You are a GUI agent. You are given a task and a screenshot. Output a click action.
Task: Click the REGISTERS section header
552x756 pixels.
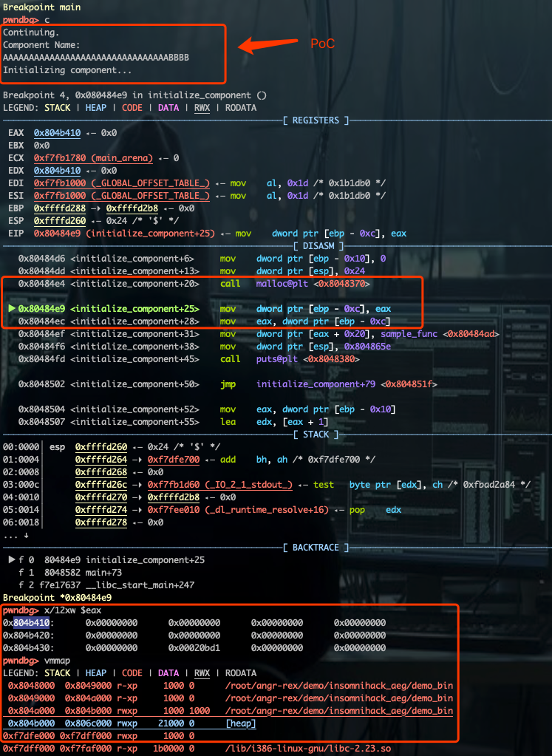pos(316,120)
